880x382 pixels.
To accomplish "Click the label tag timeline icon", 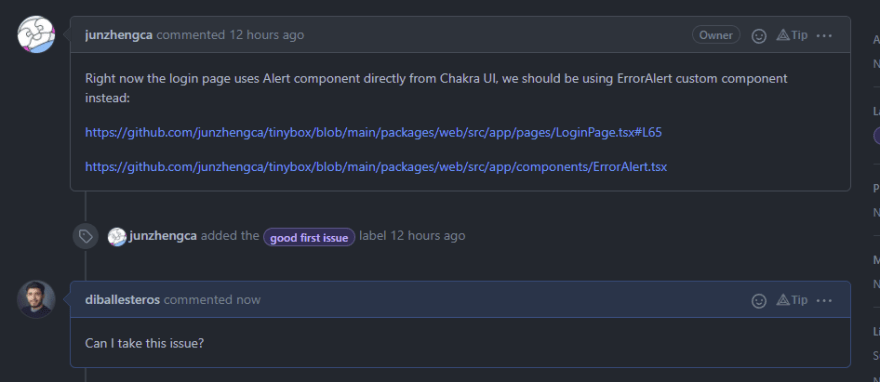I will tap(85, 236).
